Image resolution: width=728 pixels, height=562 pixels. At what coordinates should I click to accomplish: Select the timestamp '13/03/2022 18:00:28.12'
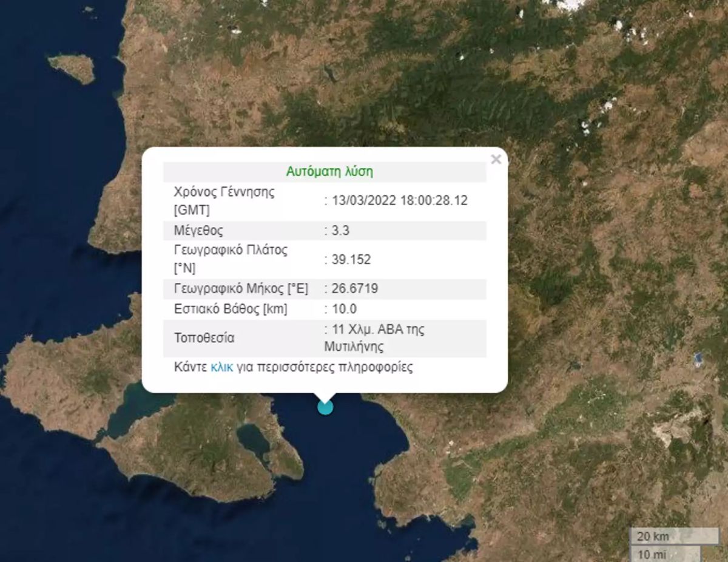[x=400, y=201]
